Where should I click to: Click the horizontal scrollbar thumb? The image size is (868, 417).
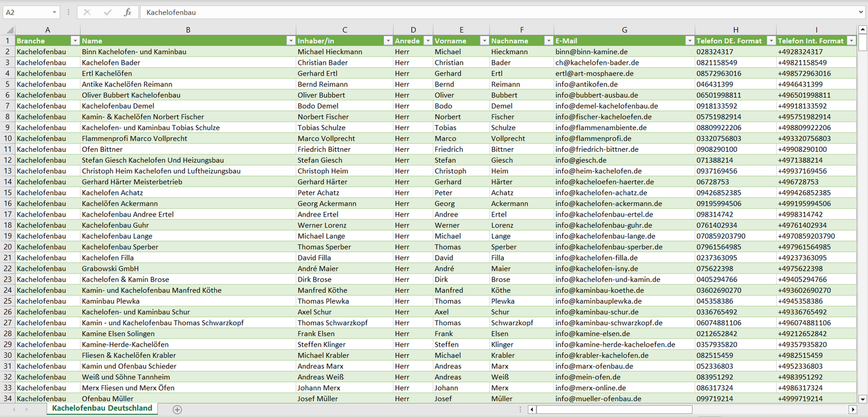coord(614,409)
